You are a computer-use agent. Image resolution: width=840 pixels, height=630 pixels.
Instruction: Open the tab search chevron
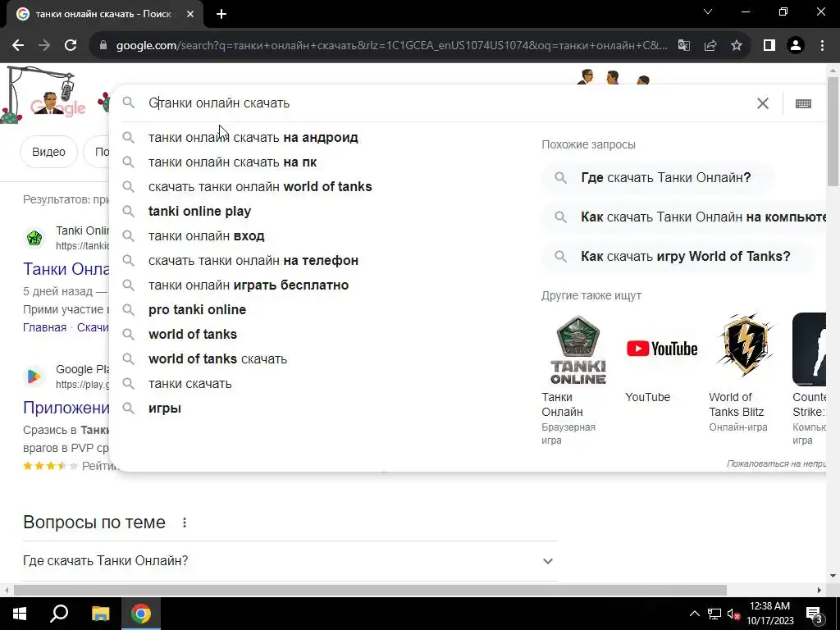(x=708, y=11)
